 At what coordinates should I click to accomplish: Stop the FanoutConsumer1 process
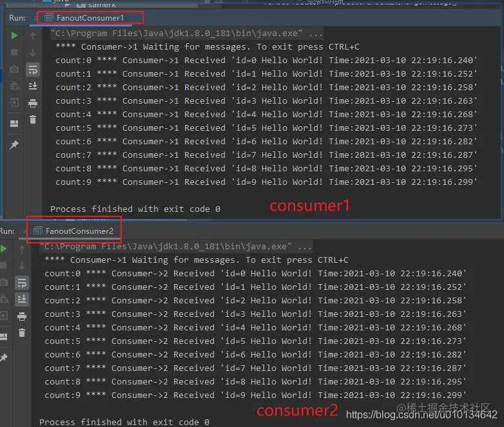coord(14,52)
